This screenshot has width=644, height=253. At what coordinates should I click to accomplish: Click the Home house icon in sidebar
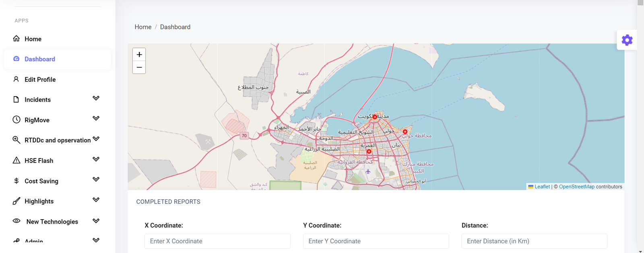point(16,39)
